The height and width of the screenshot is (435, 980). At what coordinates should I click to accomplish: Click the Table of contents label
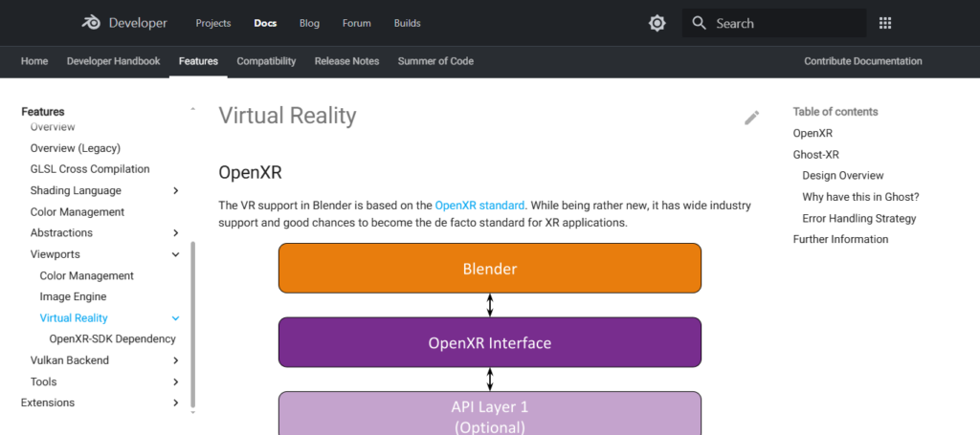[x=835, y=112]
